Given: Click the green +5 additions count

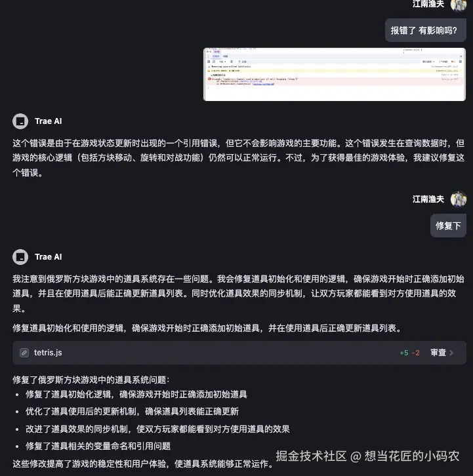Looking at the screenshot, I should point(404,353).
